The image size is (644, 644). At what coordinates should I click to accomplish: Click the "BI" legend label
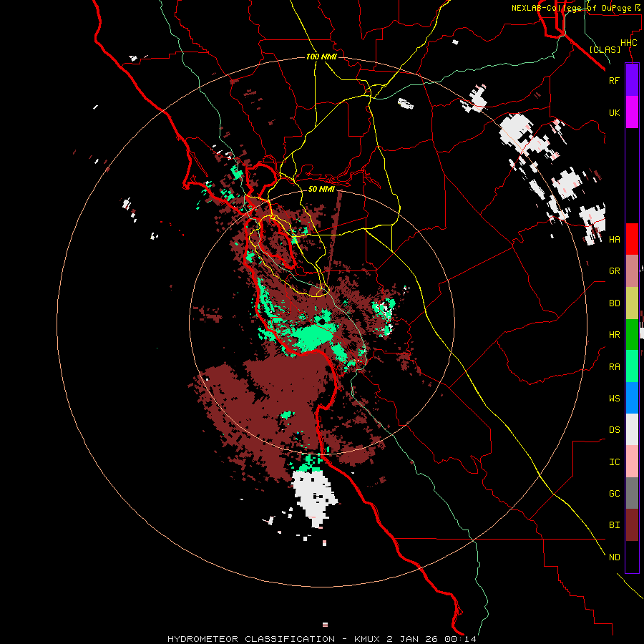tap(614, 525)
